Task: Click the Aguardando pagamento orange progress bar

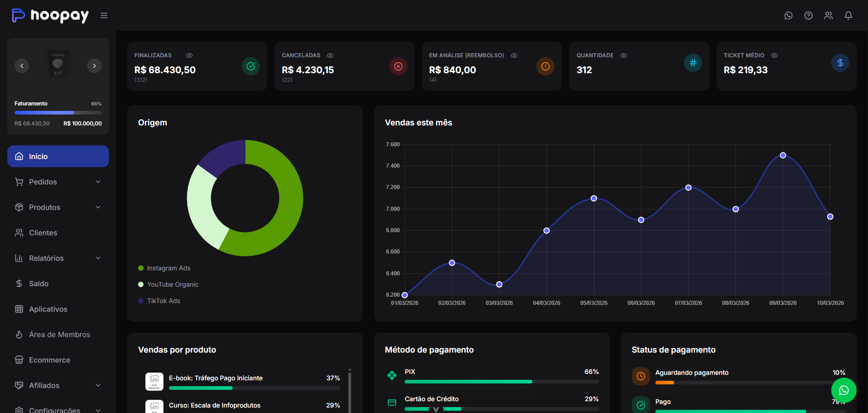Action: [x=665, y=383]
